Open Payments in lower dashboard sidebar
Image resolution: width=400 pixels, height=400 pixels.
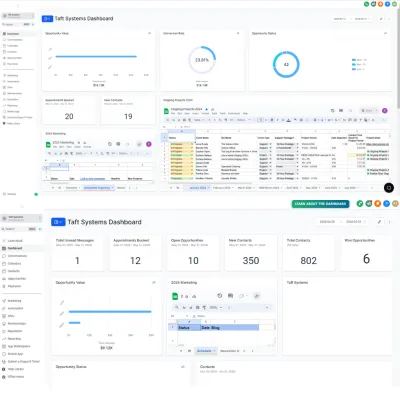click(14, 286)
